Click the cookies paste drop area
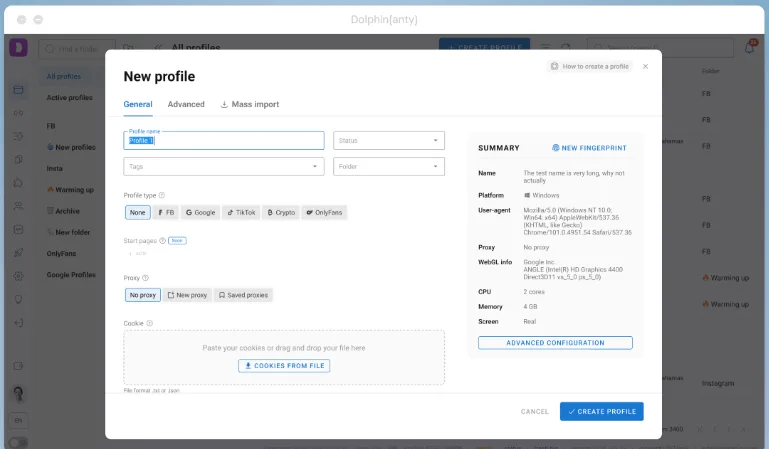769x449 pixels. (x=284, y=357)
